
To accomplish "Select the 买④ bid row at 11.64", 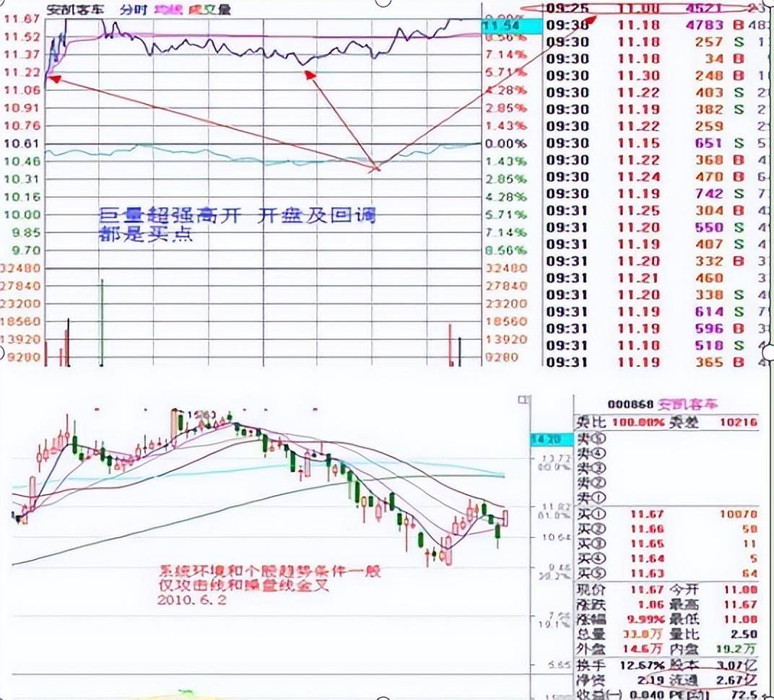I will 666,559.
